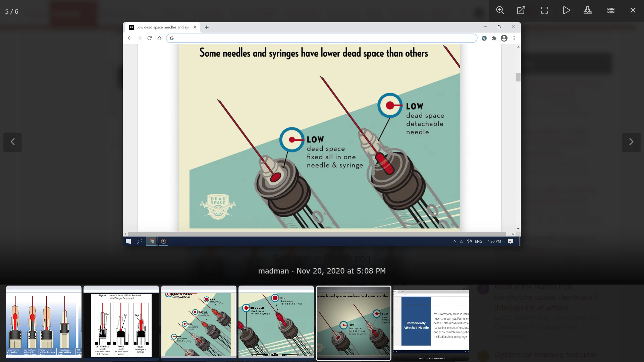Download the current image

pyautogui.click(x=588, y=10)
